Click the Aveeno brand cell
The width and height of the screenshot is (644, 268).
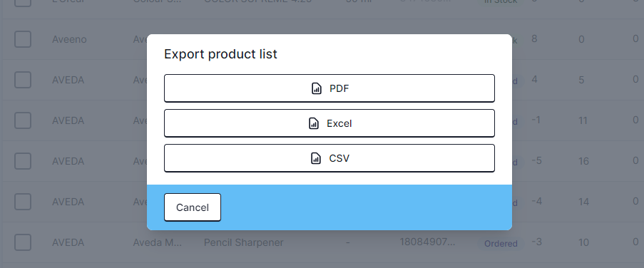(69, 39)
